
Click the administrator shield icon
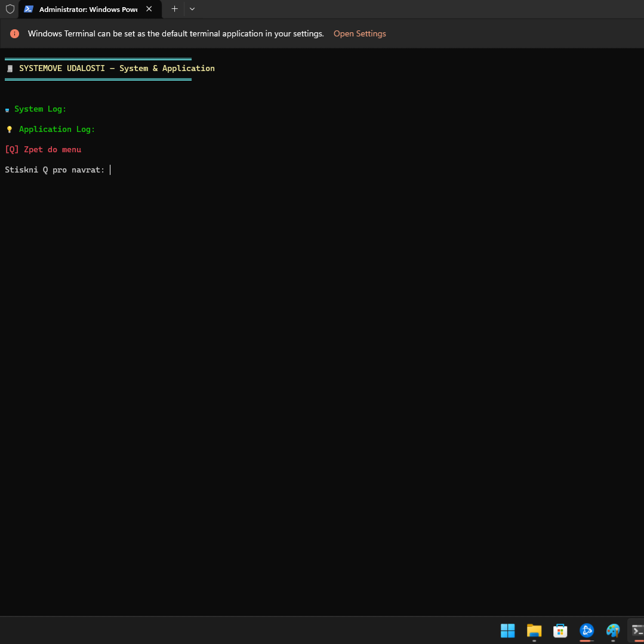(10, 9)
